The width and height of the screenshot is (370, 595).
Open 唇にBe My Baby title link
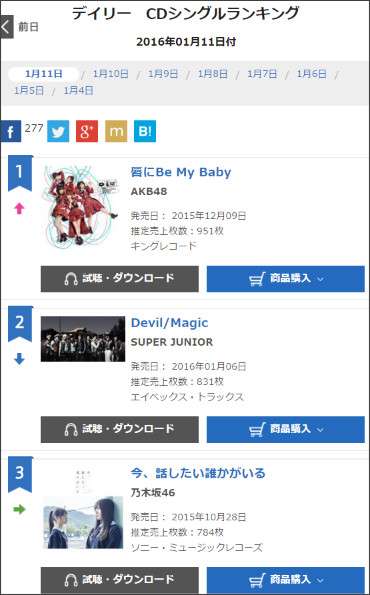[181, 172]
